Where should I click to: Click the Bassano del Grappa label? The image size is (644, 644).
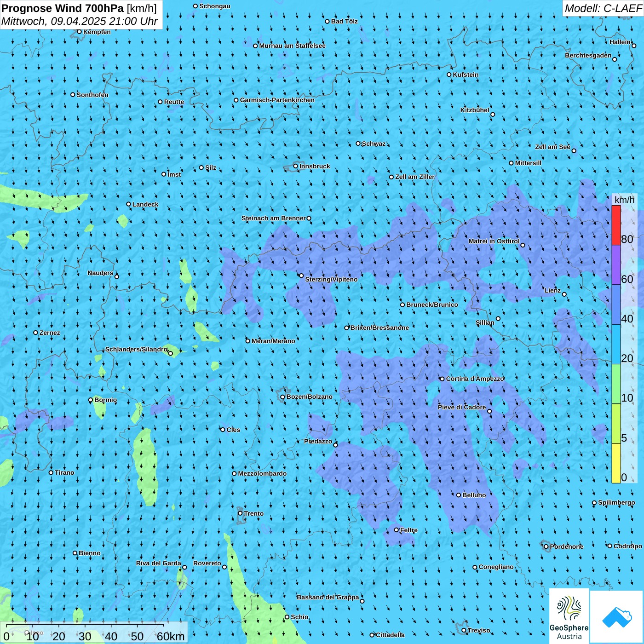coord(328,597)
